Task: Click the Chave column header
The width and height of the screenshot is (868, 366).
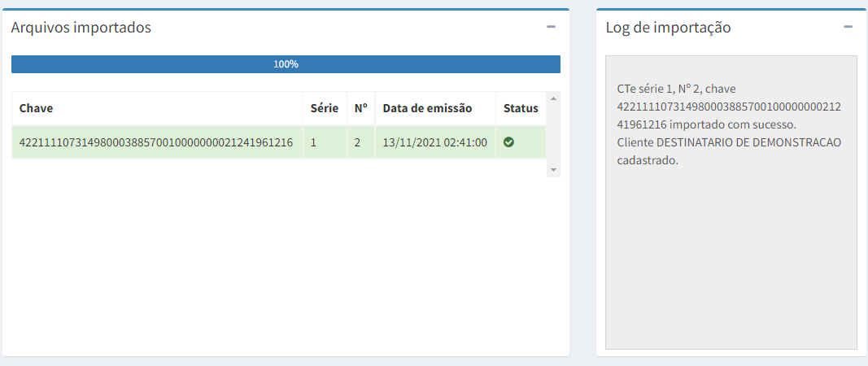Action: tap(37, 108)
